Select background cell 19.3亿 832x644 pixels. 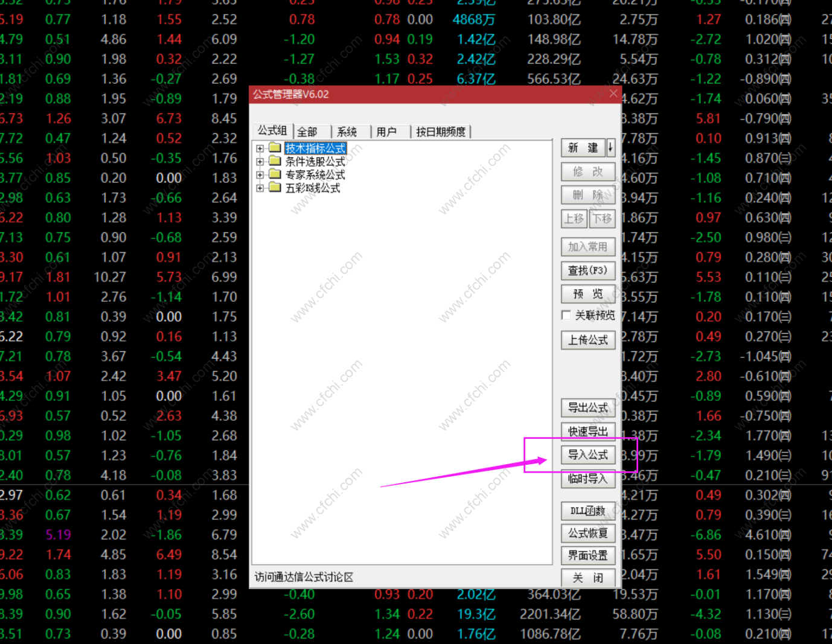pyautogui.click(x=476, y=614)
